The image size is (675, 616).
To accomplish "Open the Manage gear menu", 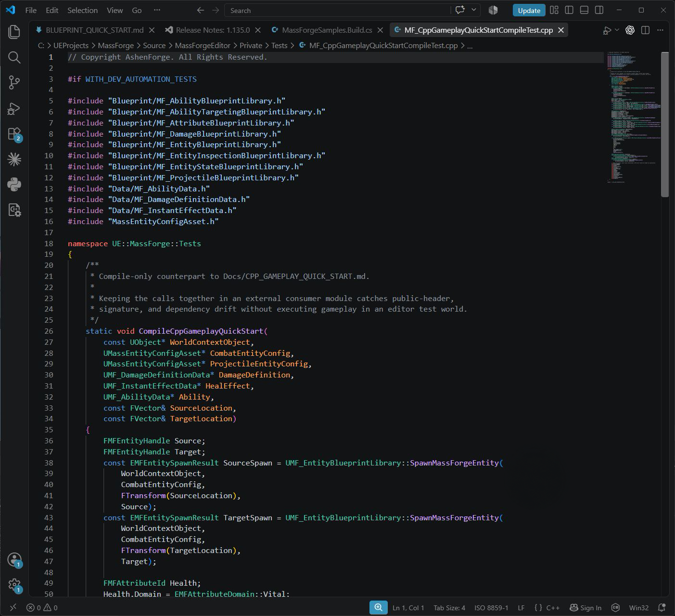I will (14, 585).
